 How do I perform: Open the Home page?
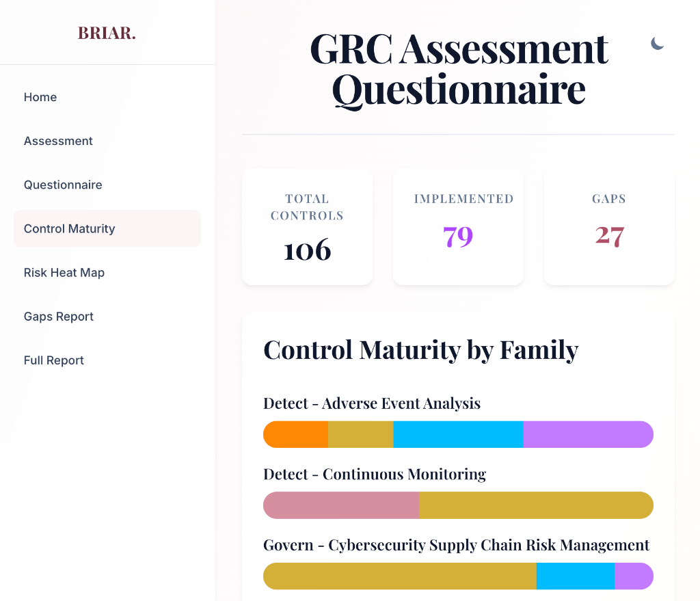(40, 97)
